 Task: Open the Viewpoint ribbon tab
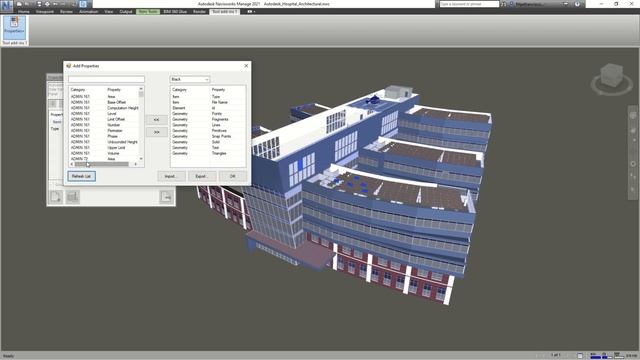click(44, 11)
